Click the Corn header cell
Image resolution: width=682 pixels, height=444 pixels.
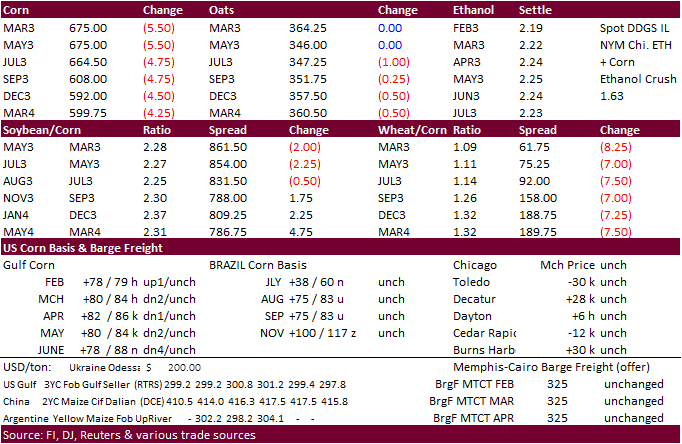[x=16, y=10]
